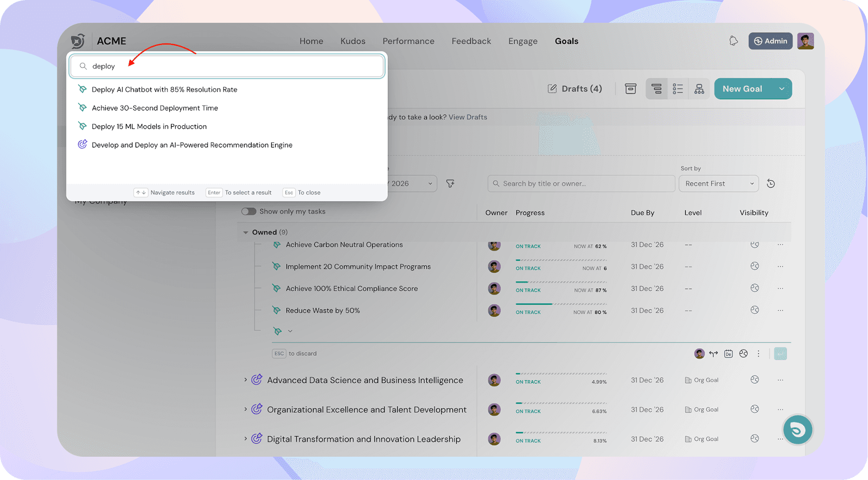This screenshot has width=868, height=480.
Task: Click the Org Goal level for Digital Transformation
Action: 701,439
